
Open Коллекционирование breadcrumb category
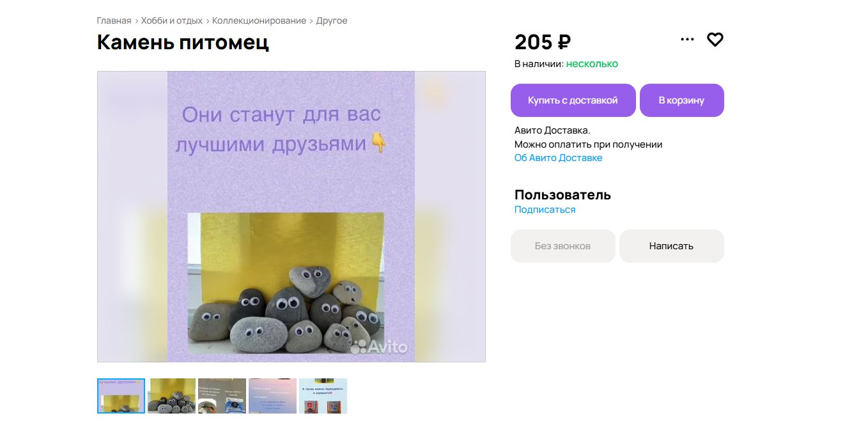259,20
